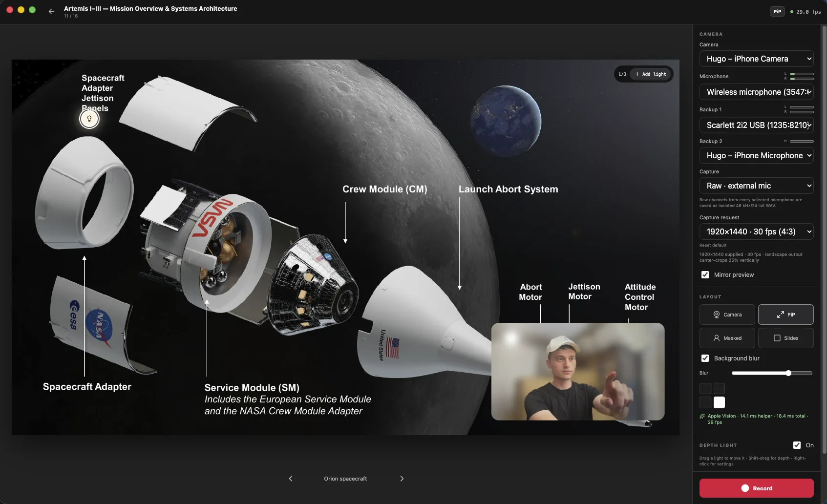Go back using the arrow beside the title

click(51, 11)
